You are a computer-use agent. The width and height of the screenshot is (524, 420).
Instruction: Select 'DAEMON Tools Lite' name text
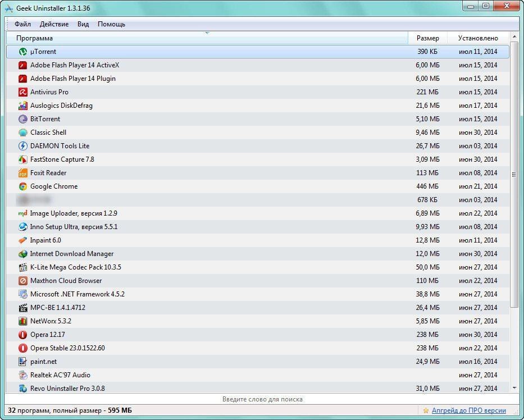(60, 146)
